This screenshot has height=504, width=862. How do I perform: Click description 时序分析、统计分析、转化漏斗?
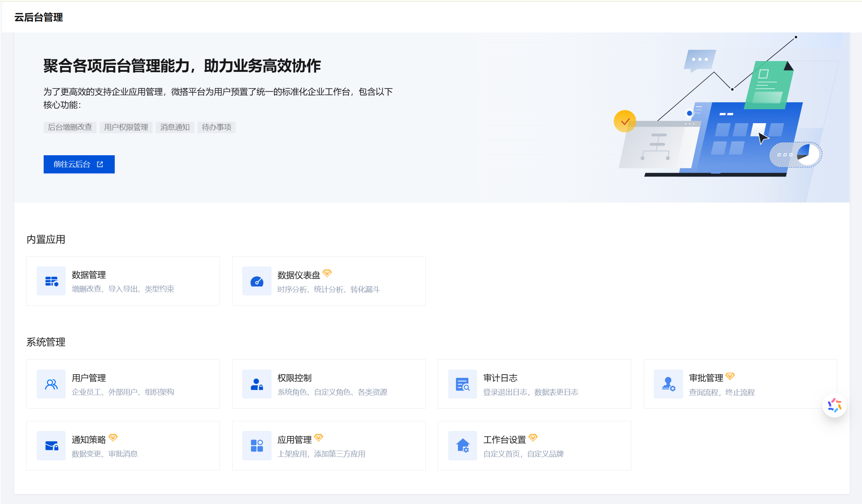(x=328, y=289)
